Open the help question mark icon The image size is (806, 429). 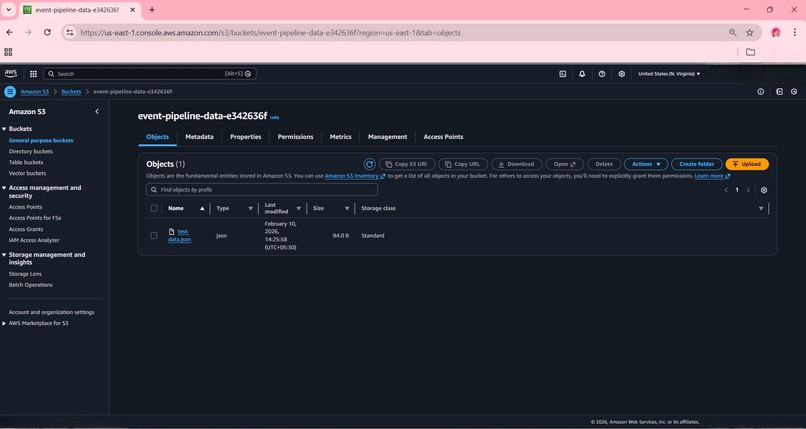click(x=601, y=74)
